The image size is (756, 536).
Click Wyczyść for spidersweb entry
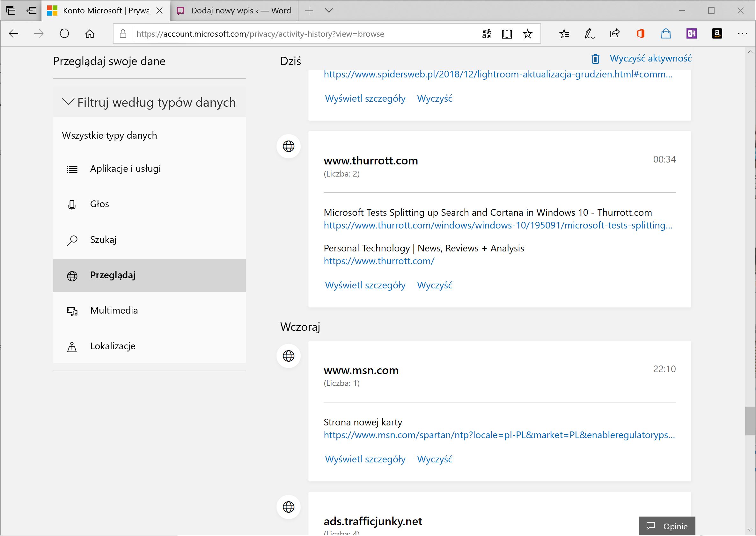pos(435,98)
